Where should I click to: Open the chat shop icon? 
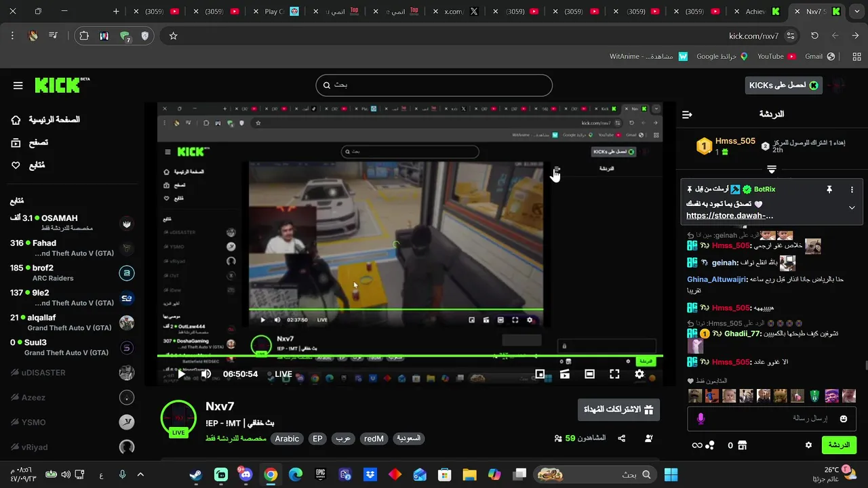point(742,445)
